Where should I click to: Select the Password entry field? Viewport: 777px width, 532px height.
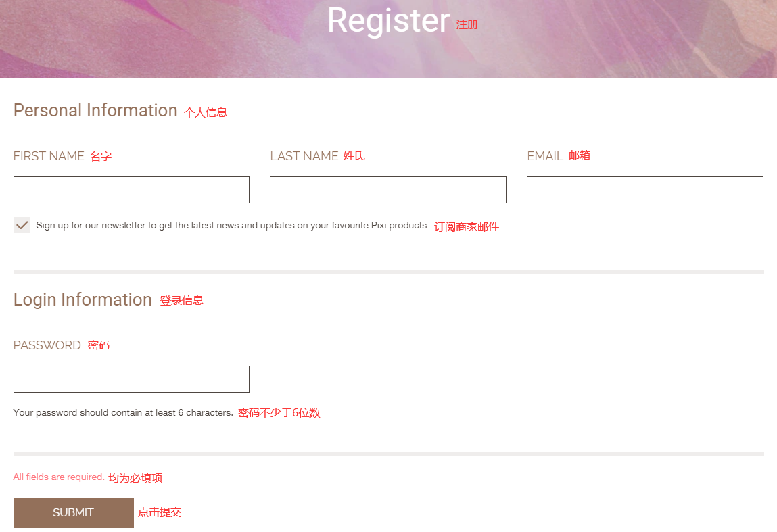[131, 379]
